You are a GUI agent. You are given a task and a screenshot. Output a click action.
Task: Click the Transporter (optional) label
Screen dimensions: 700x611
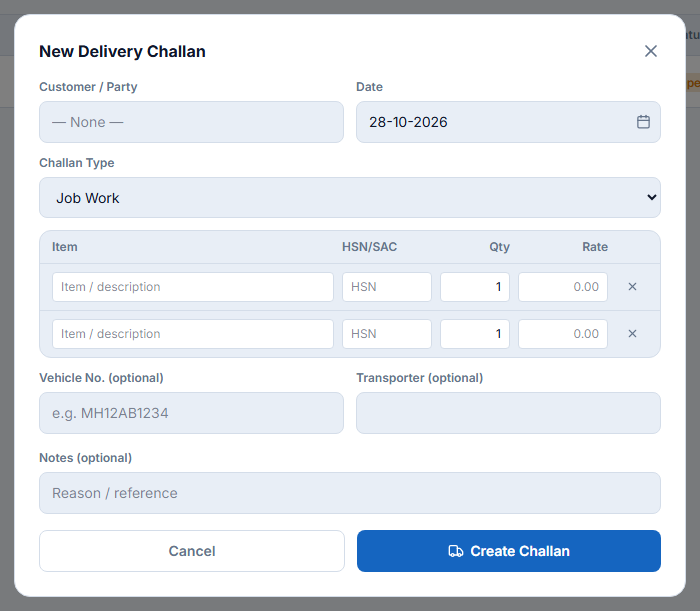click(x=419, y=378)
